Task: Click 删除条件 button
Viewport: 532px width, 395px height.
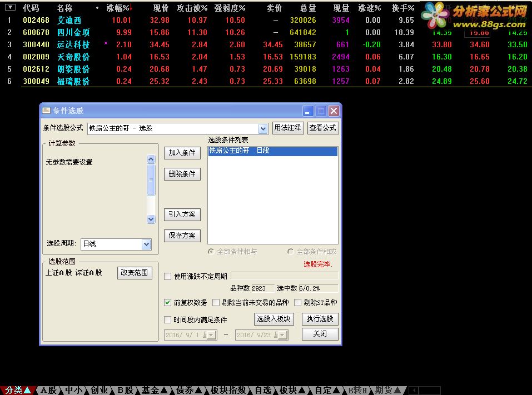Action: tap(182, 174)
